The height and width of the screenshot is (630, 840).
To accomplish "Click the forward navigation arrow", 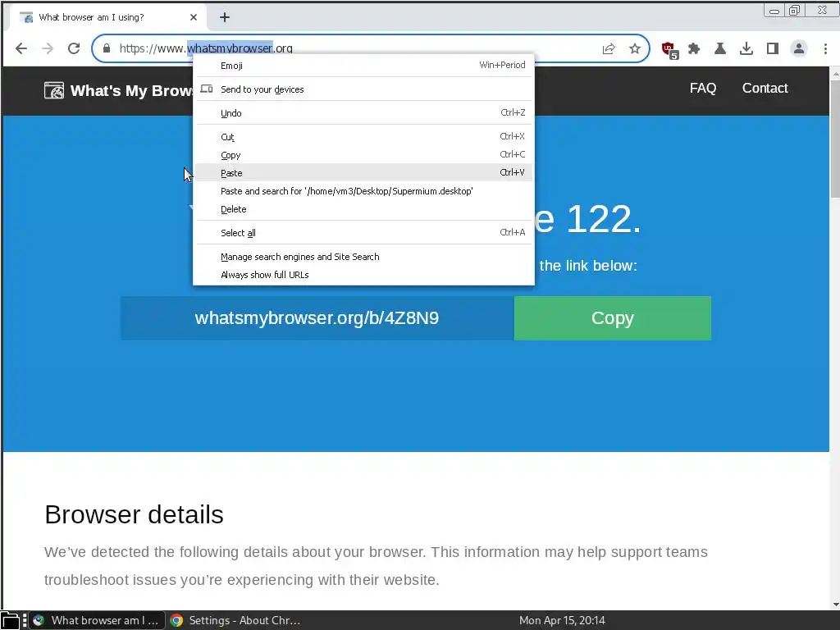I will (x=48, y=48).
